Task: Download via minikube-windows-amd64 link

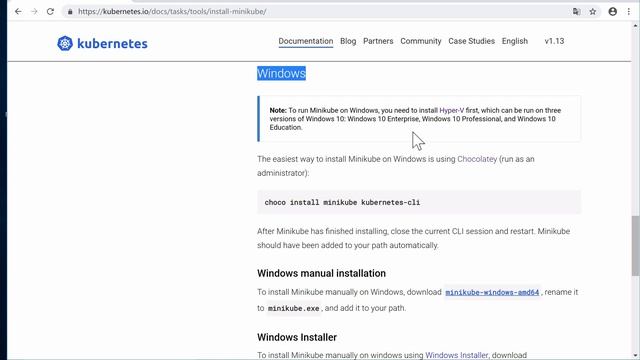Action: (x=492, y=292)
